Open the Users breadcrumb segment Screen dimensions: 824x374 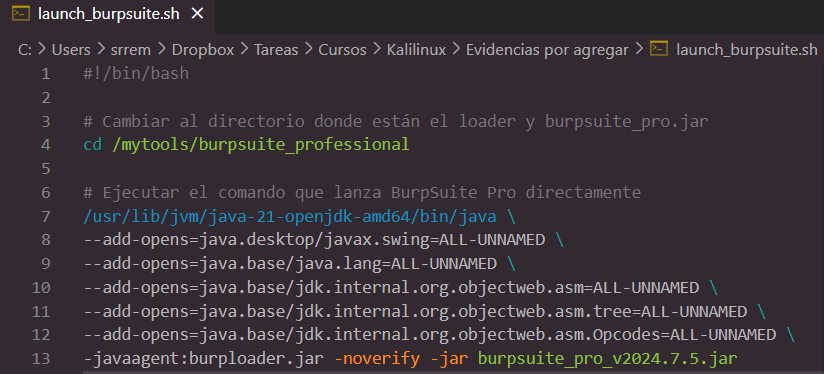tap(71, 50)
